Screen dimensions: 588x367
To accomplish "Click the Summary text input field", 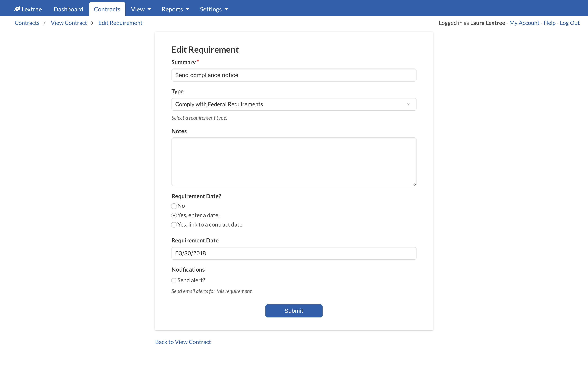I will point(294,75).
